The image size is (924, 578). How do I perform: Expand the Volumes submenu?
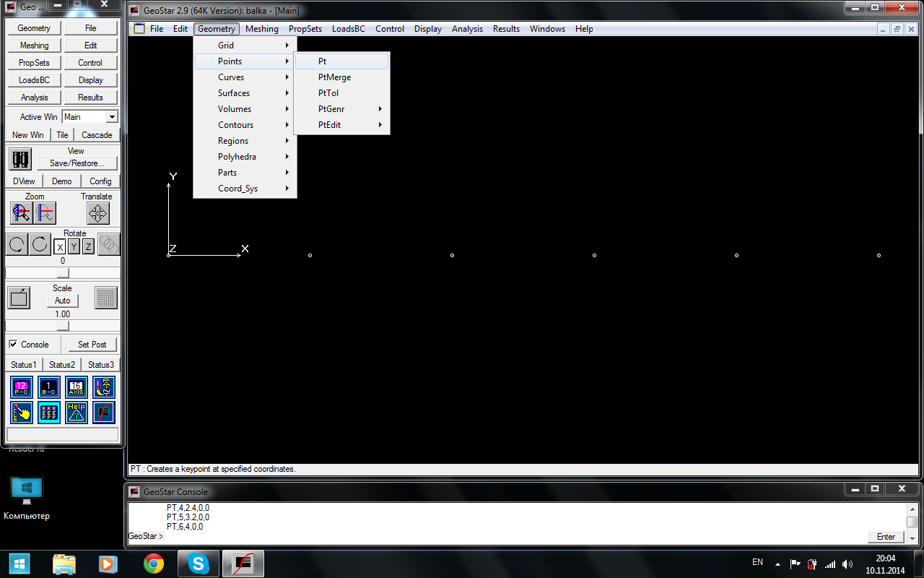(245, 109)
